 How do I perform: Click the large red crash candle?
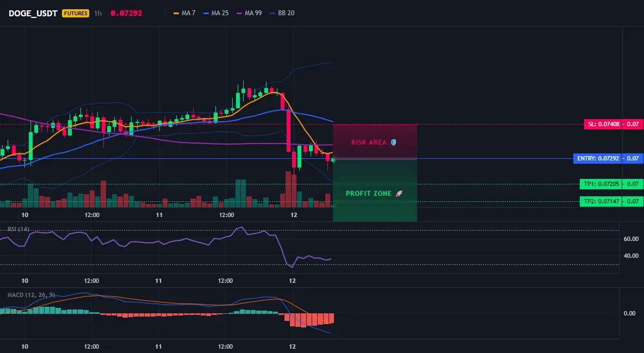click(x=289, y=131)
